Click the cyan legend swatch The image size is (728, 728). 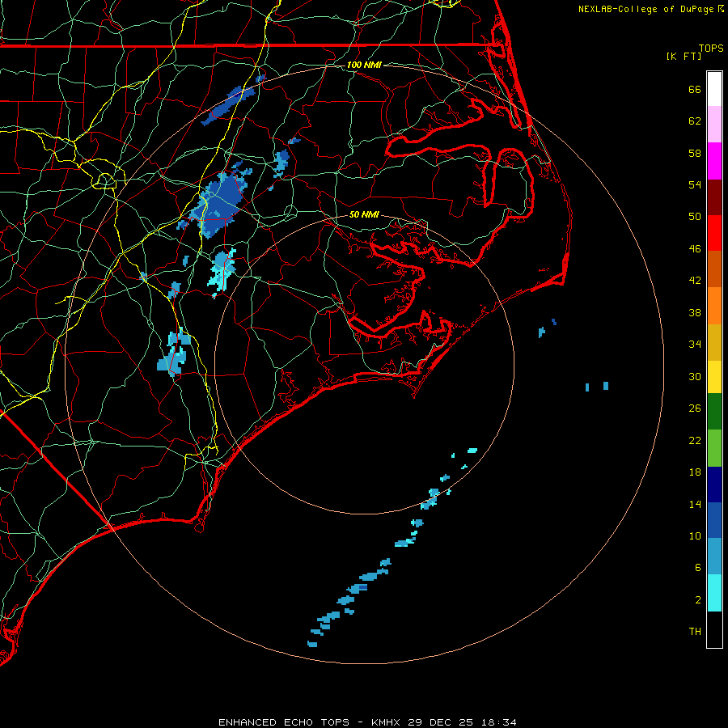pyautogui.click(x=714, y=593)
